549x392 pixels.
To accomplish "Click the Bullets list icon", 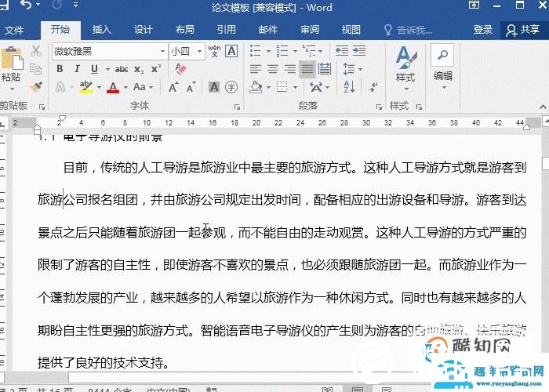I will pos(256,51).
